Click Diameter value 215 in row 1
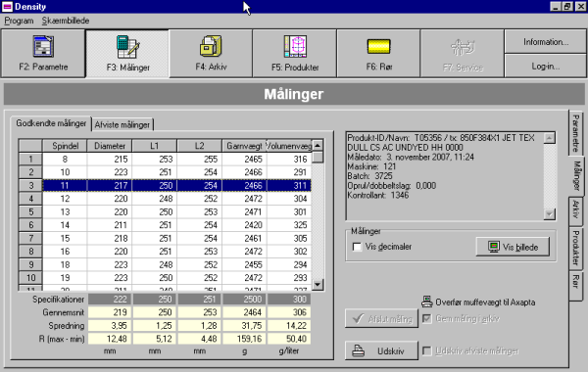This screenshot has height=372, width=588. point(110,160)
